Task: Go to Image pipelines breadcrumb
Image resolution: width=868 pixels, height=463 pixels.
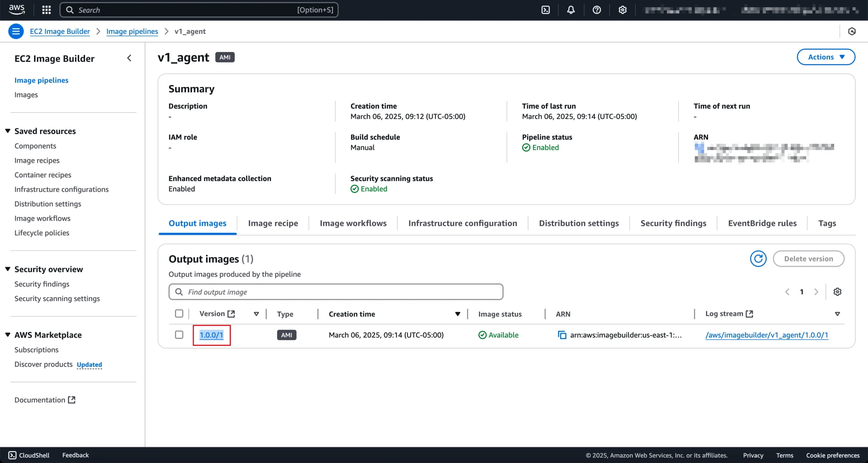Action: click(x=132, y=31)
